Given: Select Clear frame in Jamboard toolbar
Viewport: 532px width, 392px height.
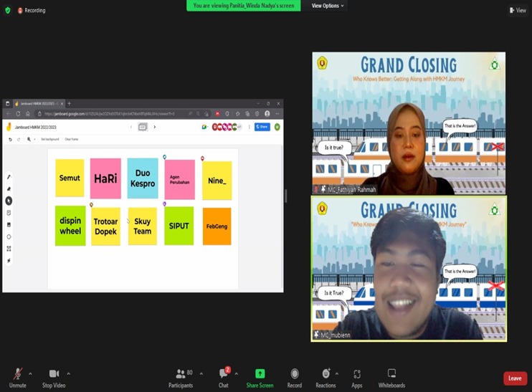Looking at the screenshot, I should tap(71, 139).
